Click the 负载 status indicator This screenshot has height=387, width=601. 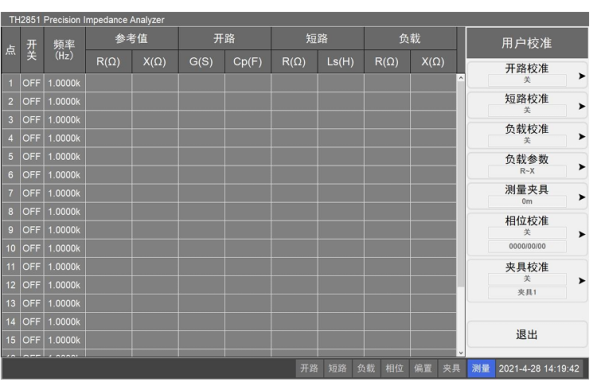[x=366, y=368]
